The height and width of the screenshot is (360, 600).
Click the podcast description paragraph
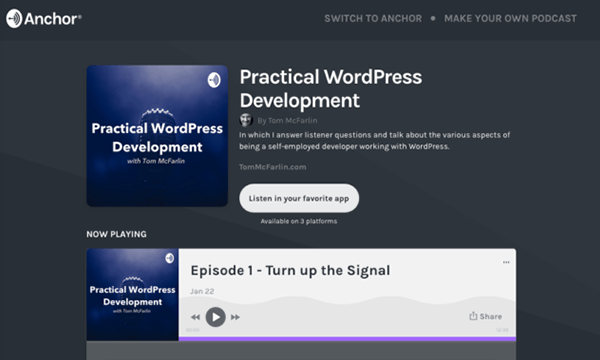click(374, 140)
